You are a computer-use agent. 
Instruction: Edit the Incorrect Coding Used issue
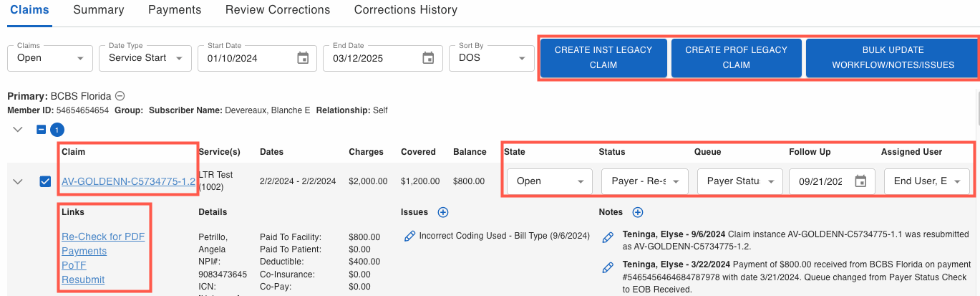click(410, 236)
